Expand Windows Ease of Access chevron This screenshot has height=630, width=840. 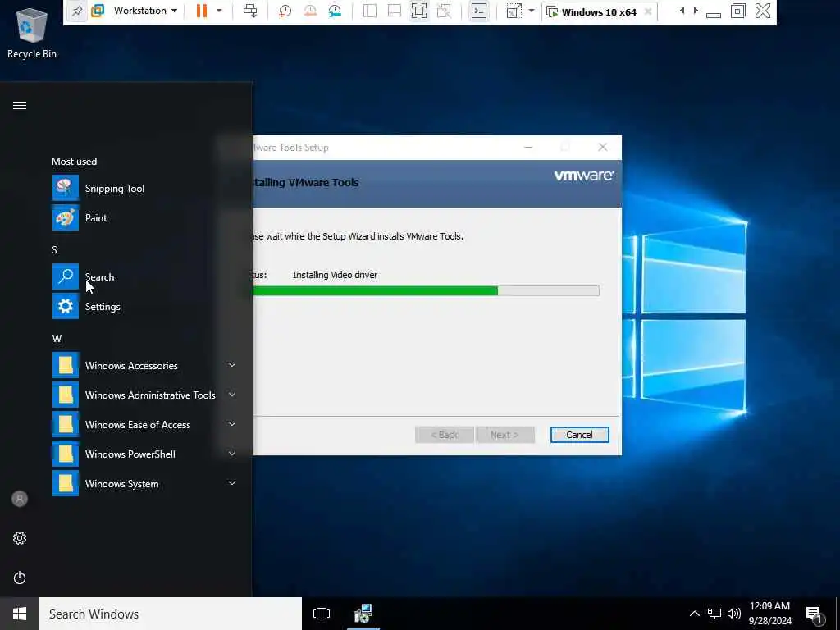[x=232, y=424]
